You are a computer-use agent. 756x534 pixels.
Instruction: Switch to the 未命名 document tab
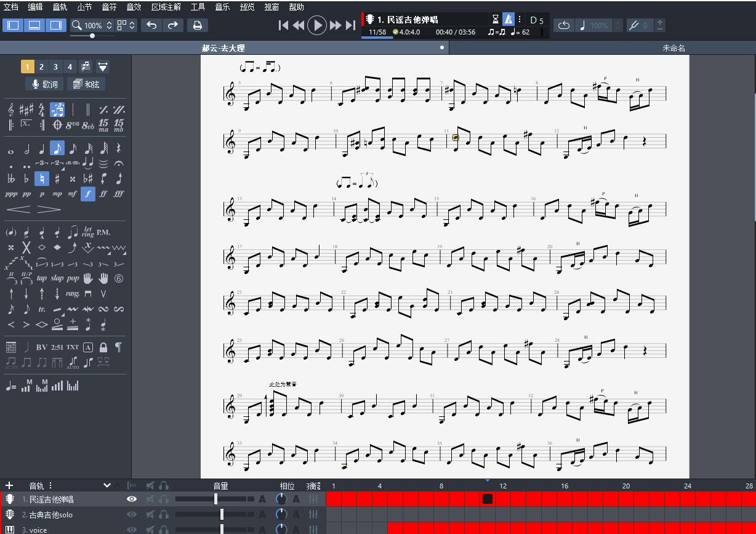[674, 48]
